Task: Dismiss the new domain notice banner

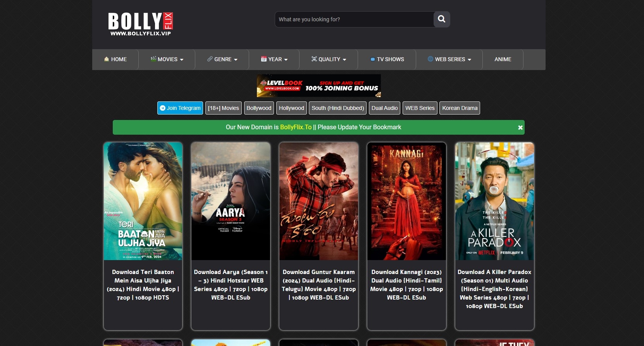Action: pyautogui.click(x=520, y=127)
